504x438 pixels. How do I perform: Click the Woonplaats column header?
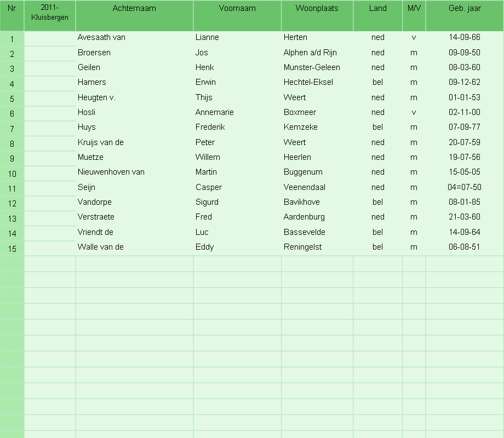317,15
